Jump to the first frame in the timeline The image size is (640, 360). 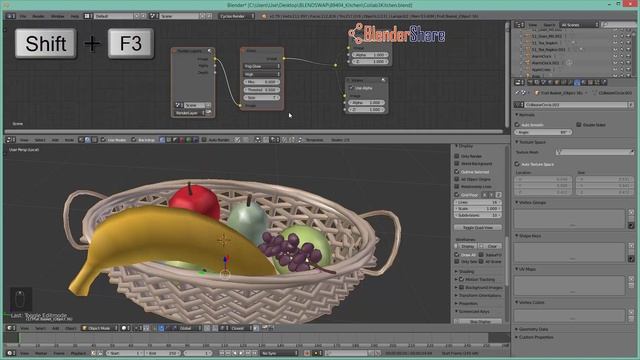click(x=222, y=353)
